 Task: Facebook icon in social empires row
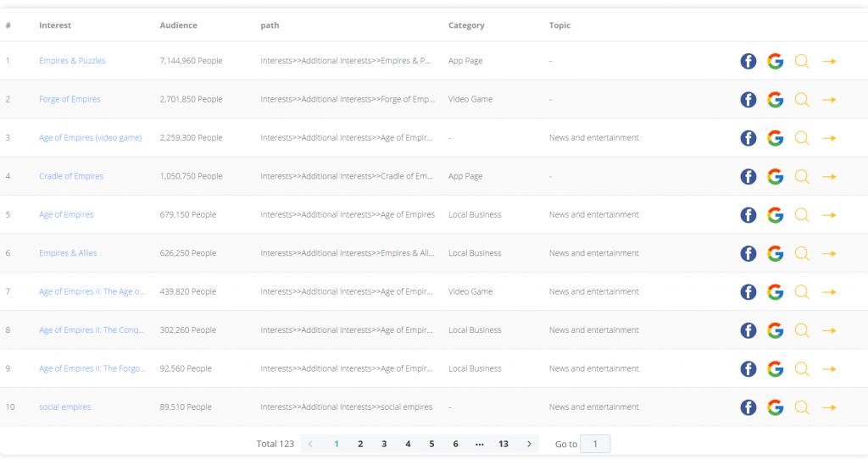[x=748, y=407]
